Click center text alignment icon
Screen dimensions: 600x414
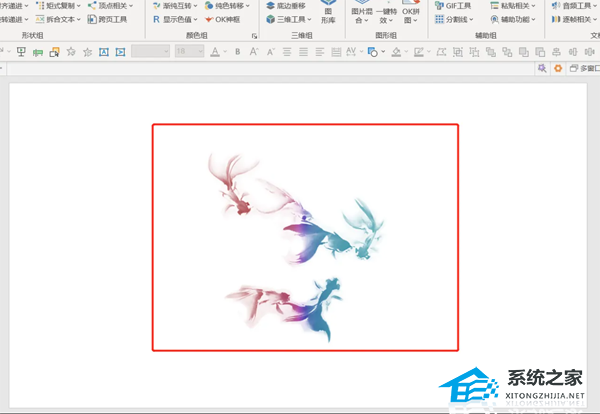[x=287, y=52]
